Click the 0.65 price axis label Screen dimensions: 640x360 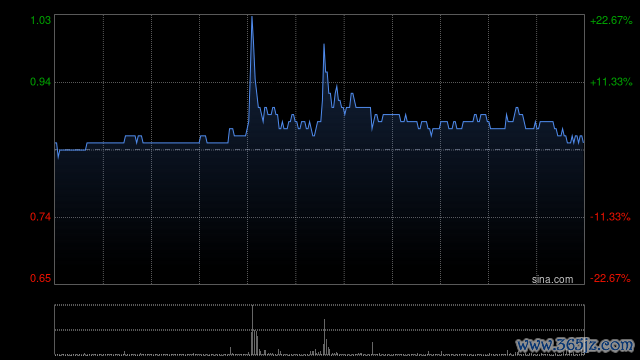(x=40, y=278)
